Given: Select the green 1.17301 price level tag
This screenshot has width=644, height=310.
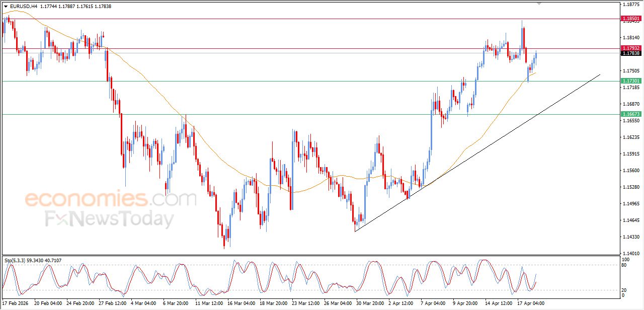Looking at the screenshot, I should click(x=631, y=81).
